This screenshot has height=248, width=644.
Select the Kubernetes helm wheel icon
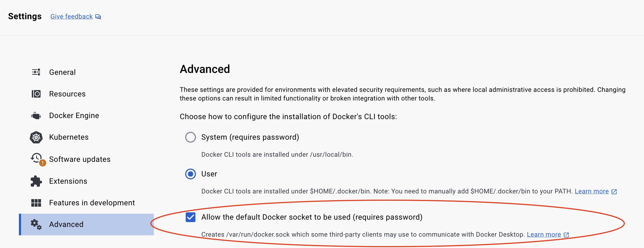pos(36,137)
